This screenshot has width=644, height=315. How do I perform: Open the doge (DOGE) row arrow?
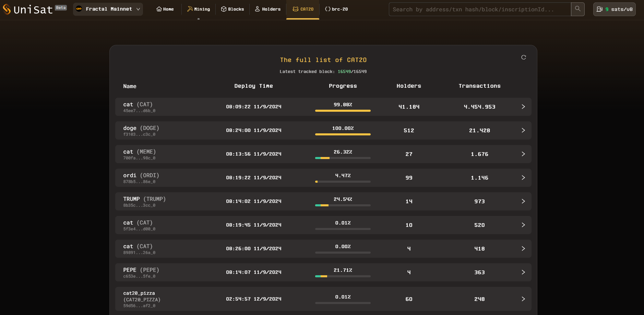(x=523, y=130)
